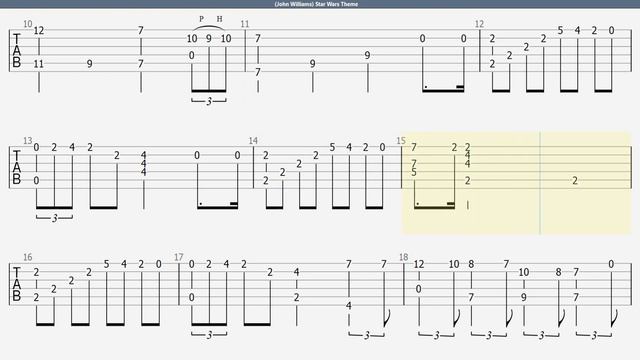Click the triplet bracket in measure 13
Image resolution: width=640 pixels, height=360 pixels.
tap(54, 218)
